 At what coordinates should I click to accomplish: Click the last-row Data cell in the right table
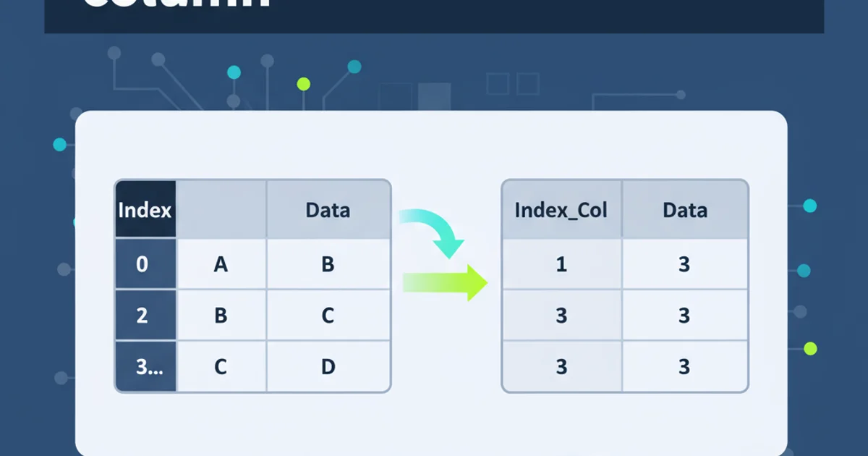[684, 367]
